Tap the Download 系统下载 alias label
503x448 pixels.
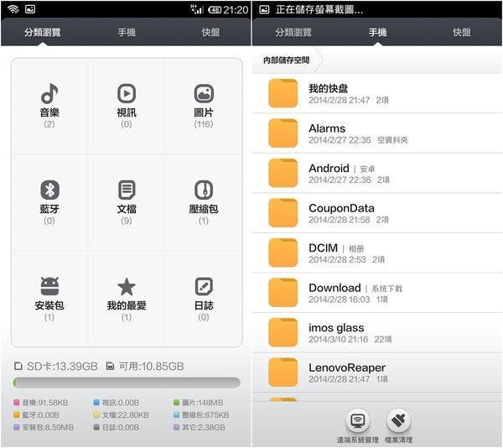click(386, 289)
